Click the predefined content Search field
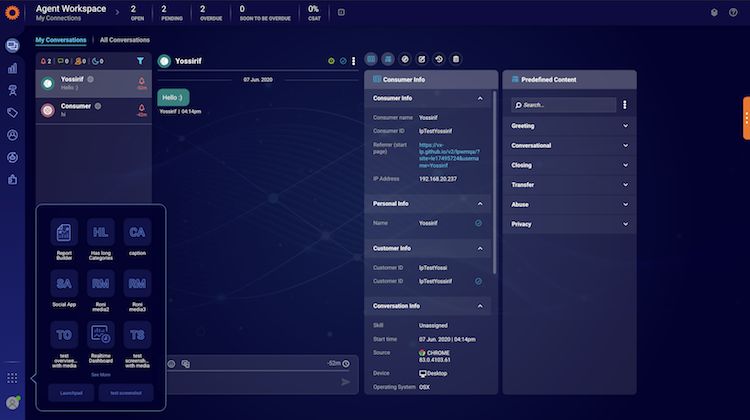Viewport: 750px width, 420px height. [565, 104]
